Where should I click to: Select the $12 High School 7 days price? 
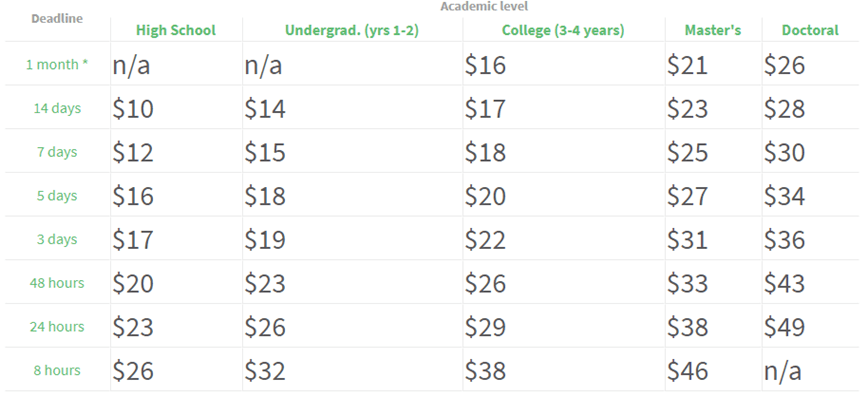pos(133,152)
